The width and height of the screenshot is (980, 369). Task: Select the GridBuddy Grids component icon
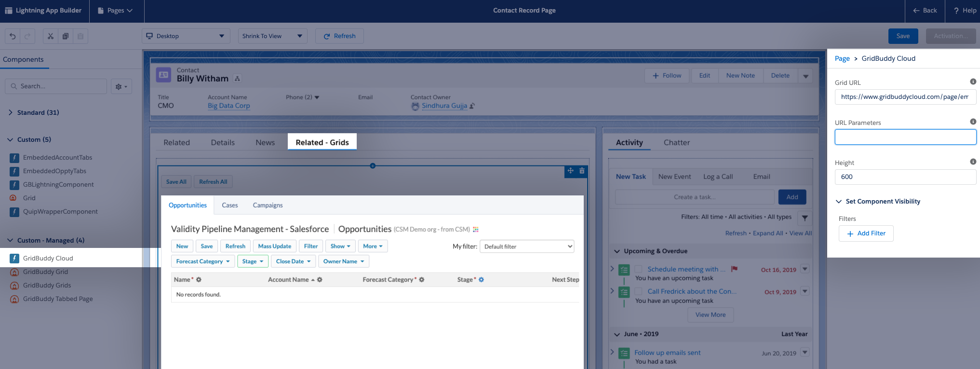click(x=14, y=286)
